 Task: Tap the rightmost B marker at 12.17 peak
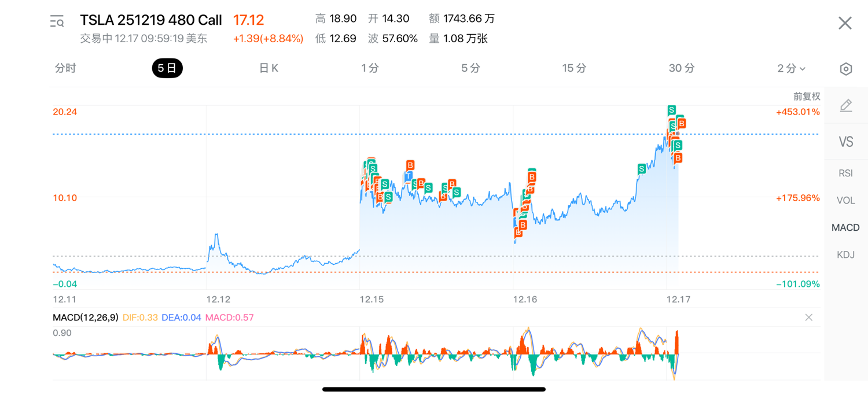682,124
